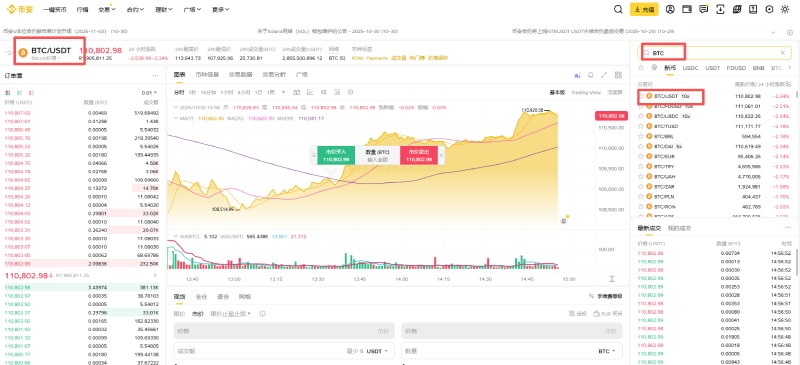The image size is (800, 365).
Task: Show only favorites using the pair list star filter
Action: [x=641, y=68]
